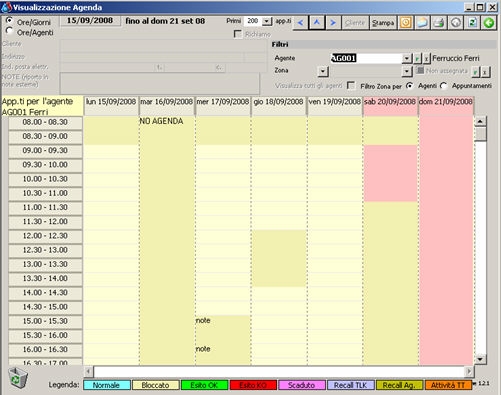
Task: Go to next week with right arrow
Action: [333, 23]
